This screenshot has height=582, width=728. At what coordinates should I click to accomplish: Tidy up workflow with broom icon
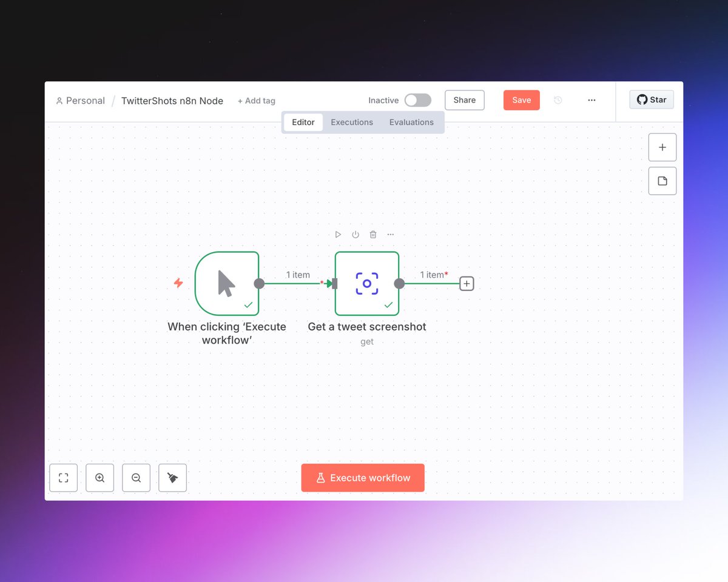[x=173, y=478]
